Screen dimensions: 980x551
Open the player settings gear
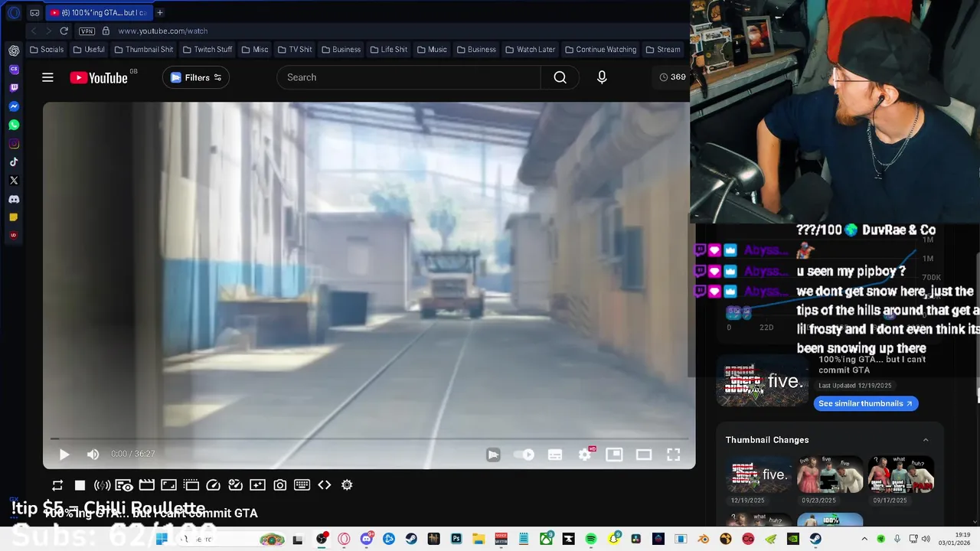pos(585,455)
